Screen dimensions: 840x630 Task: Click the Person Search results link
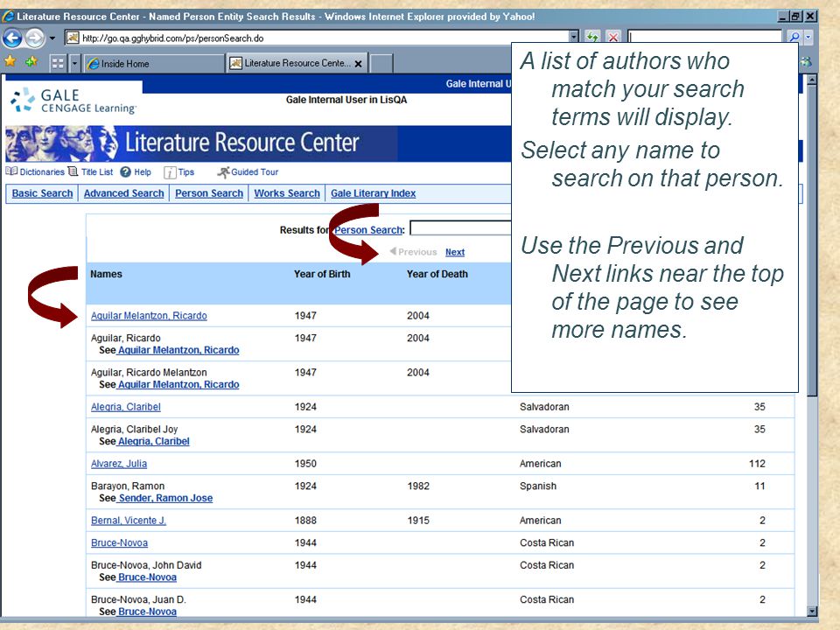pos(368,230)
